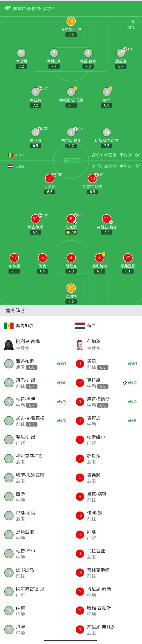Tap the 替补阵容 section header
Image resolution: width=142 pixels, height=644 pixels.
click(x=15, y=311)
